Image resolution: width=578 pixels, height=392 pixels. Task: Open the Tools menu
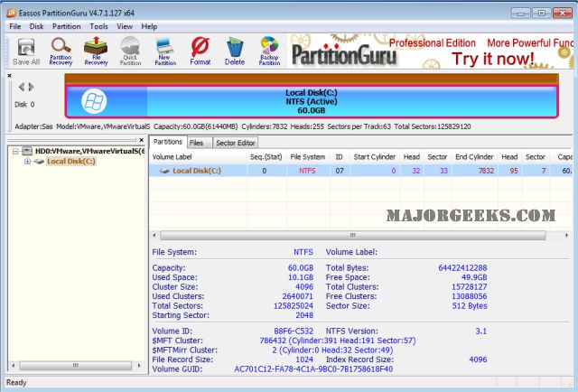98,26
